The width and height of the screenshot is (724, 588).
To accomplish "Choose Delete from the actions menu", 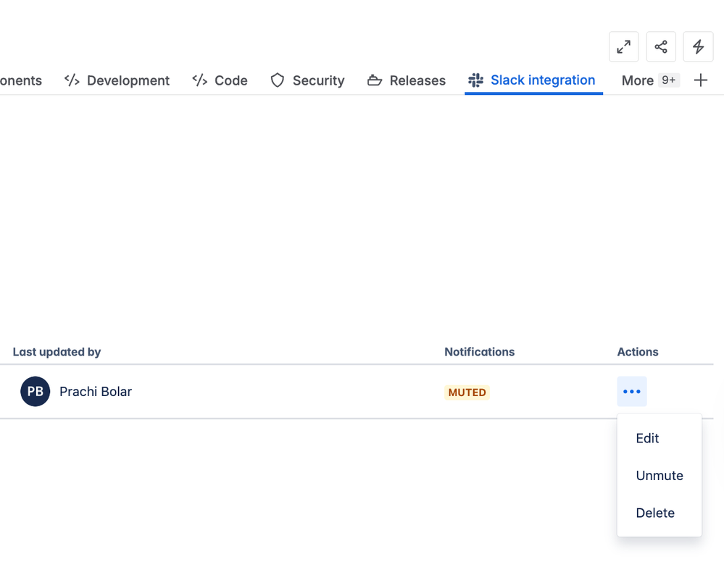I will point(659,513).
